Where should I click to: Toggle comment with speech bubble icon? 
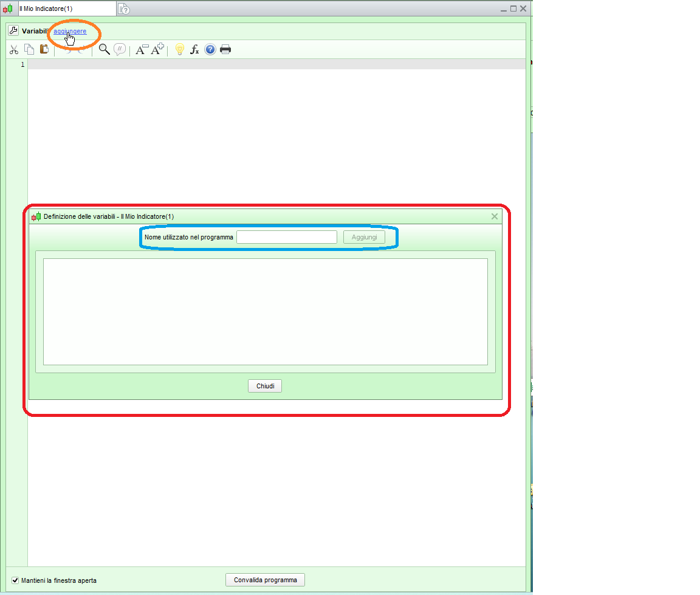[x=120, y=49]
